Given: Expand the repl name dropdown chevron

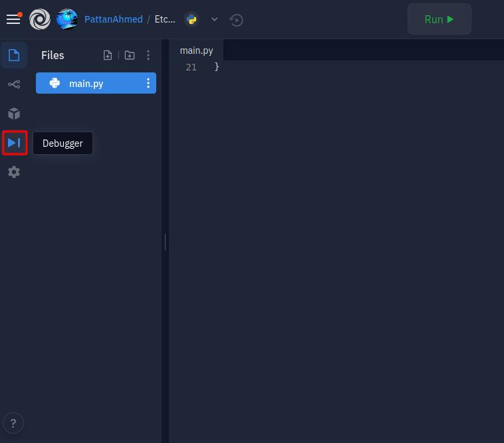Looking at the screenshot, I should pyautogui.click(x=214, y=19).
